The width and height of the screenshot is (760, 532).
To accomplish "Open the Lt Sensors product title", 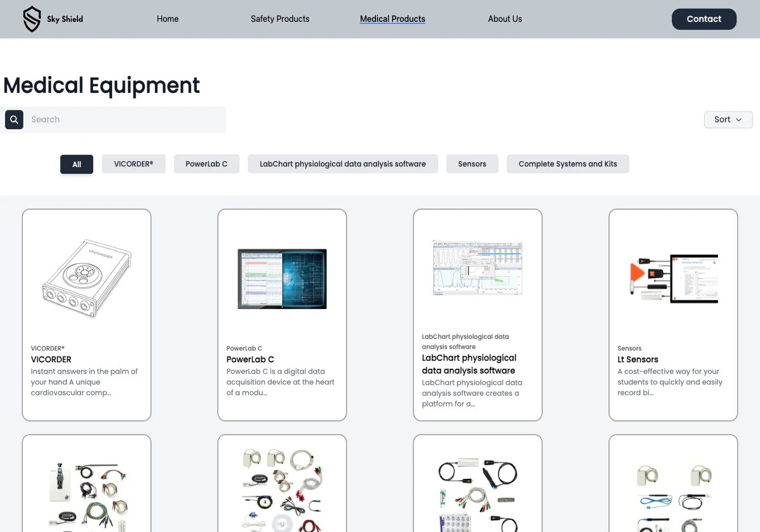I will coord(638,360).
